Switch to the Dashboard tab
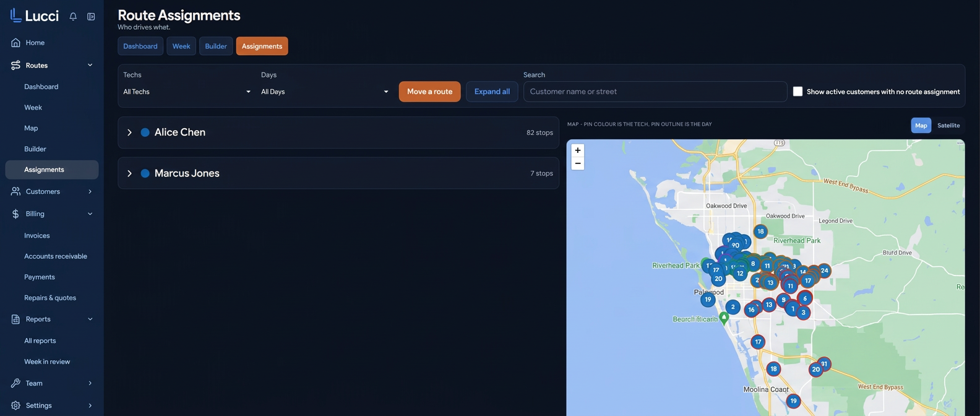Image resolution: width=980 pixels, height=416 pixels. [140, 46]
